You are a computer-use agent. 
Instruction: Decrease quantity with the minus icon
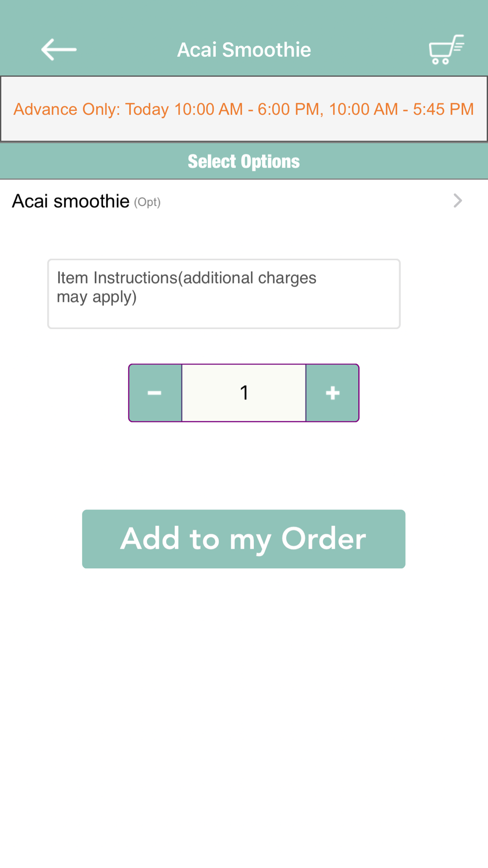pos(155,393)
